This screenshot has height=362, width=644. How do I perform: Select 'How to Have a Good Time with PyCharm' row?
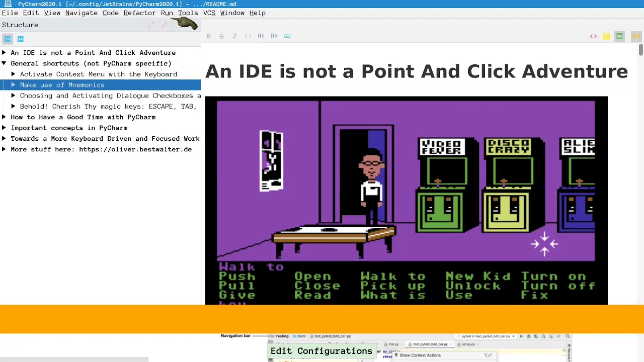coord(101,117)
